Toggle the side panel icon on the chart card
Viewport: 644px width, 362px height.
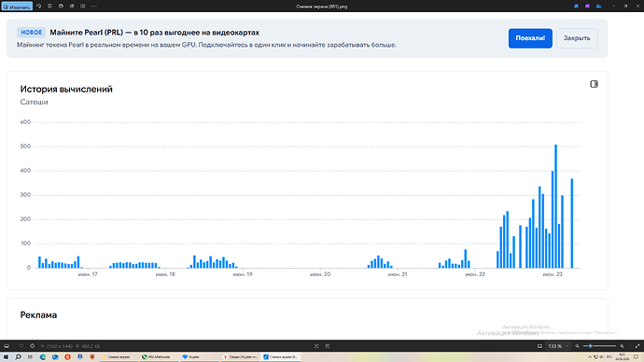pos(594,84)
